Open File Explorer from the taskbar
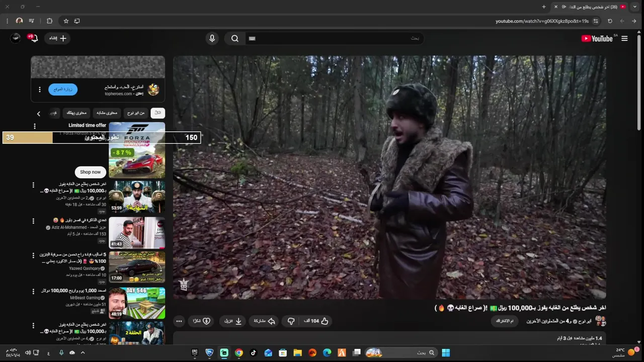Viewport: 644px width, 362px height. click(x=297, y=353)
